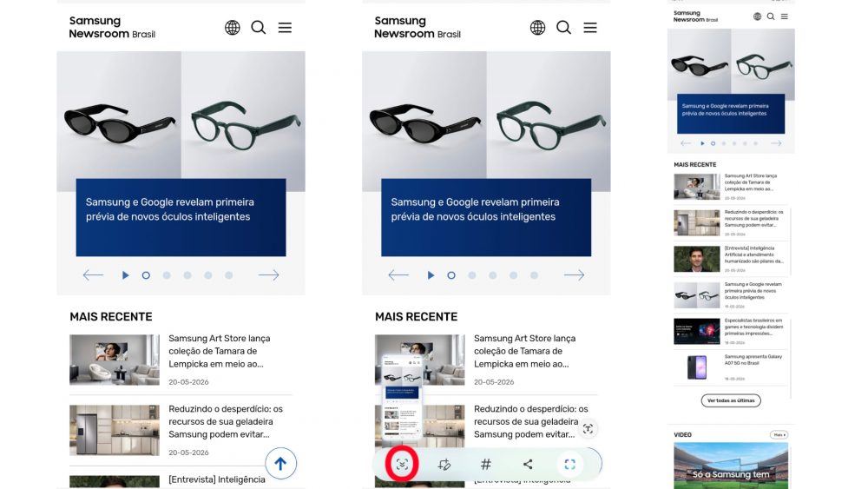Open Samsung apresenta Galaxy A07 5G article

click(x=753, y=360)
